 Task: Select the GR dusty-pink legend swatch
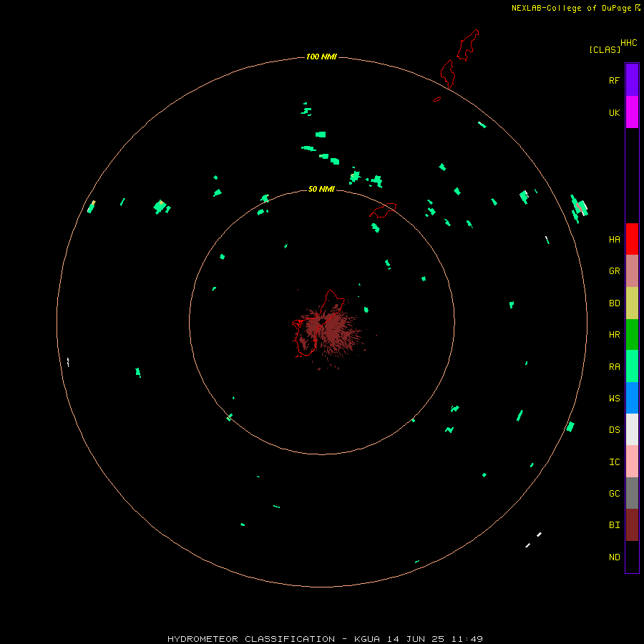click(x=632, y=271)
